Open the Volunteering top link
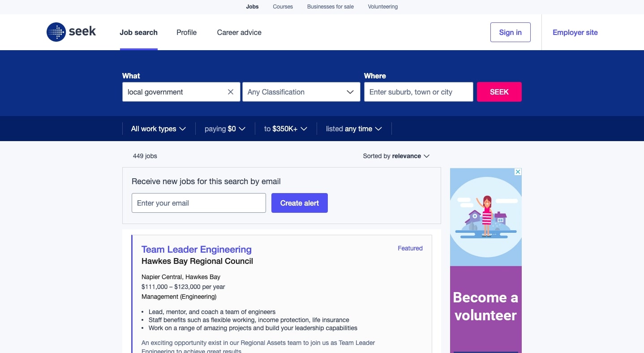Screen dimensions: 644x353 click(383, 7)
